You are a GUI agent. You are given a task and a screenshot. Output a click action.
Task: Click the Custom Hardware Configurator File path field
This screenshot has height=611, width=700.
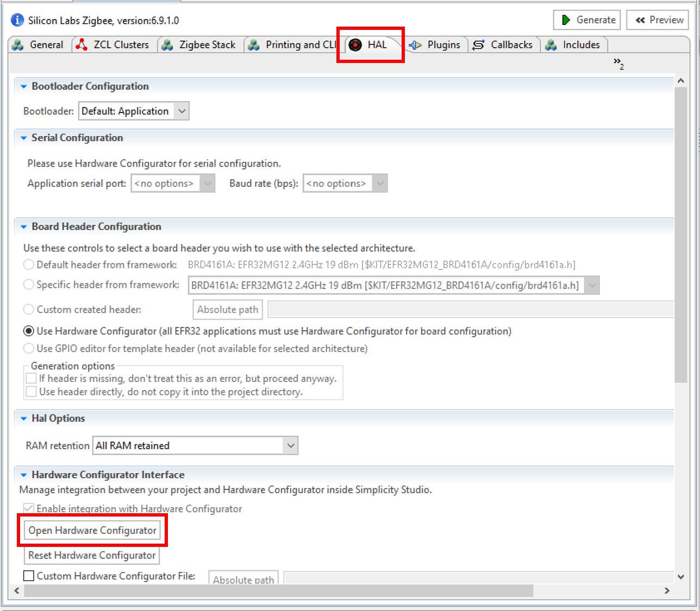click(479, 578)
